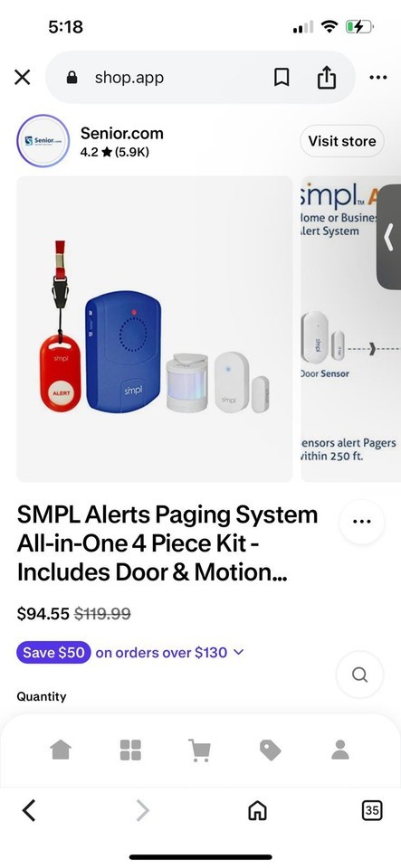Viewport: 401px width, 868px height.
Task: Go to the Shop home tab
Action: pyautogui.click(x=61, y=750)
